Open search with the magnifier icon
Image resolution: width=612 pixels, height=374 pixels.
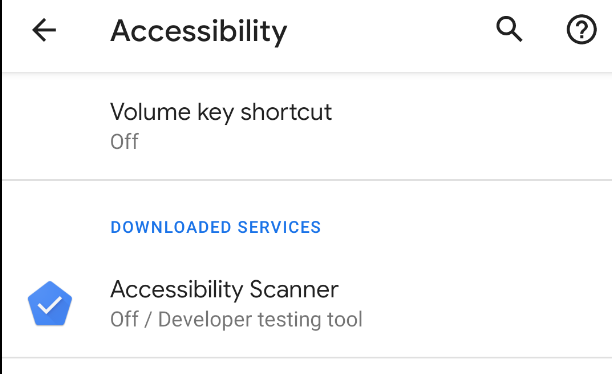click(509, 29)
